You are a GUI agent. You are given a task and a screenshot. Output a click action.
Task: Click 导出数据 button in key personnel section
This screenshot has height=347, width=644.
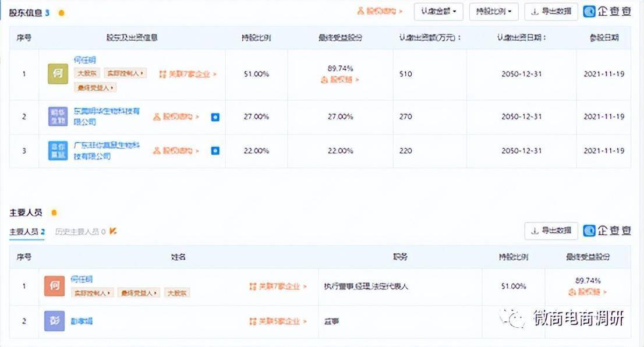(x=551, y=231)
